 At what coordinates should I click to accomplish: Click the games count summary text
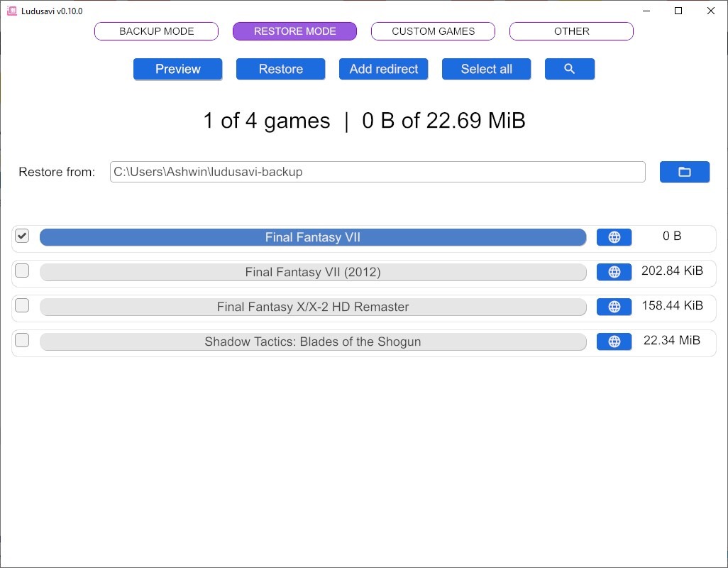364,121
